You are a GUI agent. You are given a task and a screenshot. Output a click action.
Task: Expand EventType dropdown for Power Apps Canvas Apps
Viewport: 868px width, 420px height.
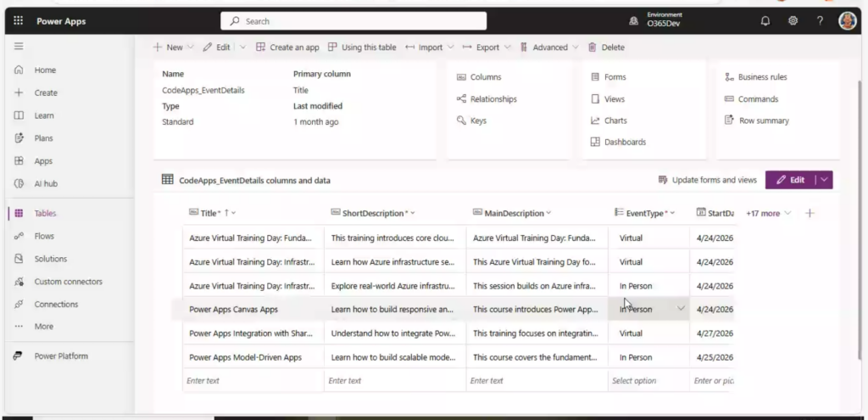pos(681,309)
